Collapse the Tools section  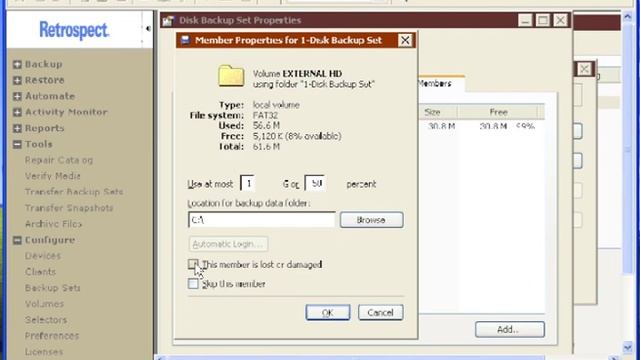(17, 144)
